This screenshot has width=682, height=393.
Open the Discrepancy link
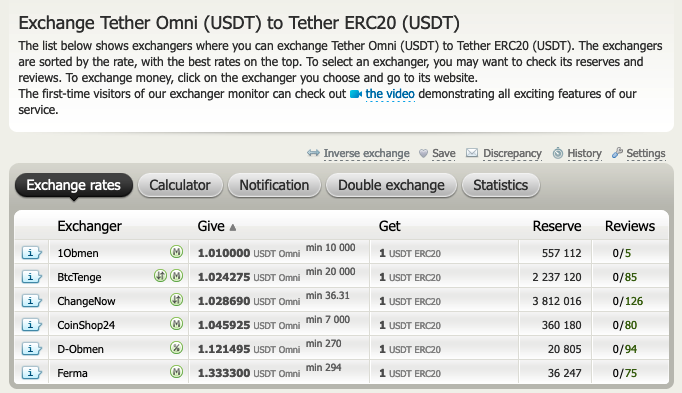click(512, 153)
